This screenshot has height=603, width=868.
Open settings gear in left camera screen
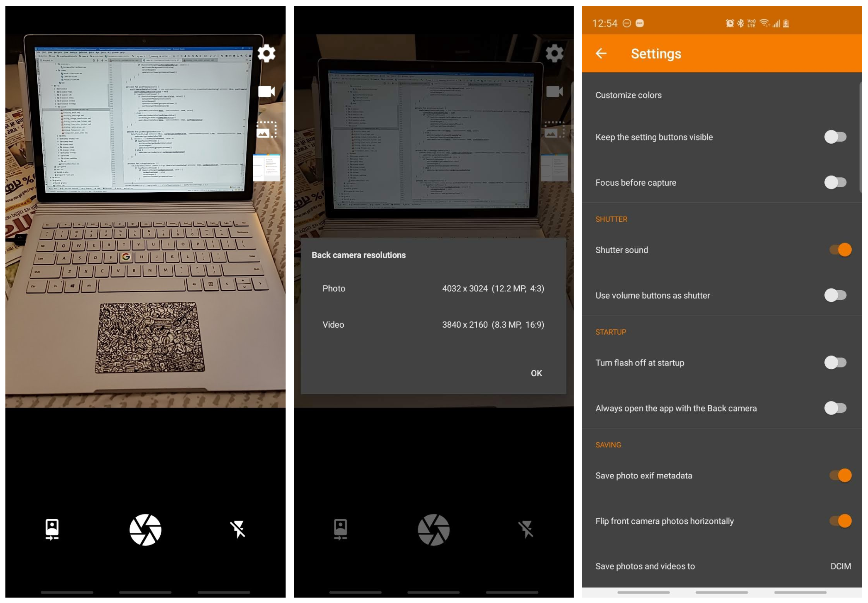click(266, 53)
